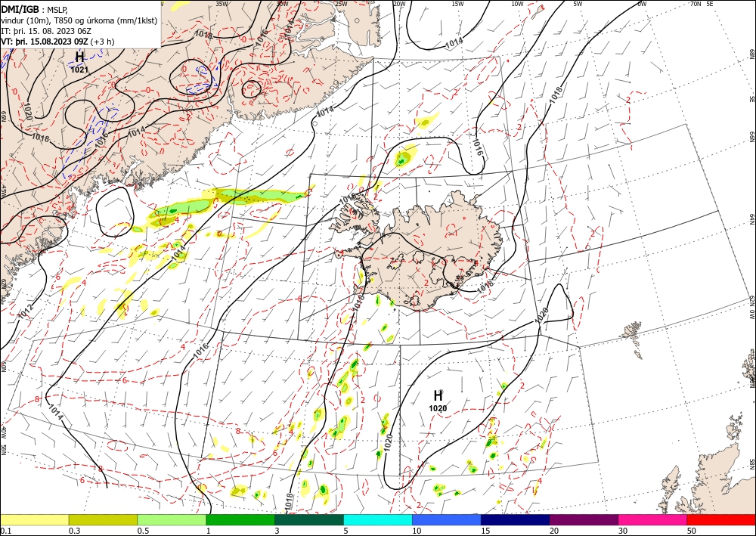Screen dimensions: 756x536
Task: Click the yellow 0.1 mm legend swatch
Action: click(34, 519)
